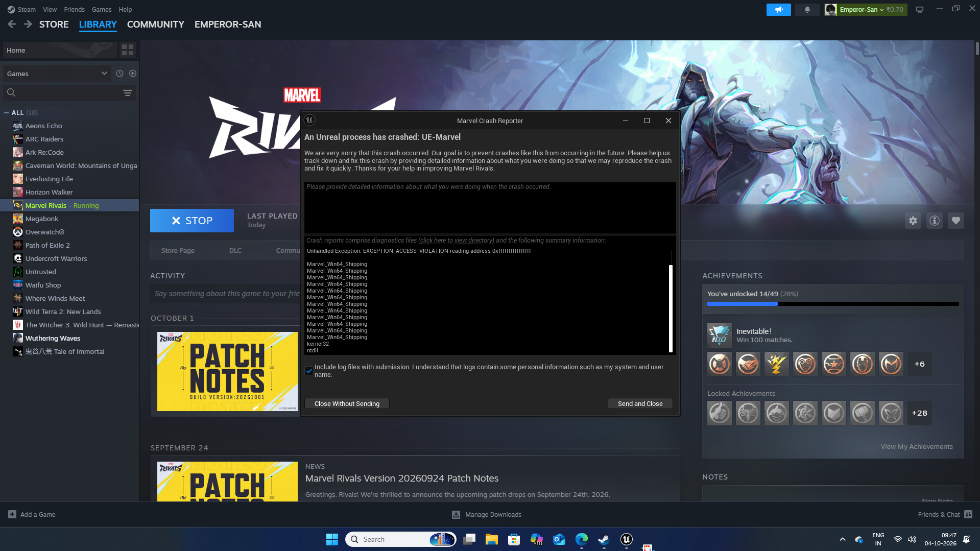Viewport: 980px width, 551px height.
Task: Add Marvel Rivals to favorites heart
Action: (x=955, y=221)
